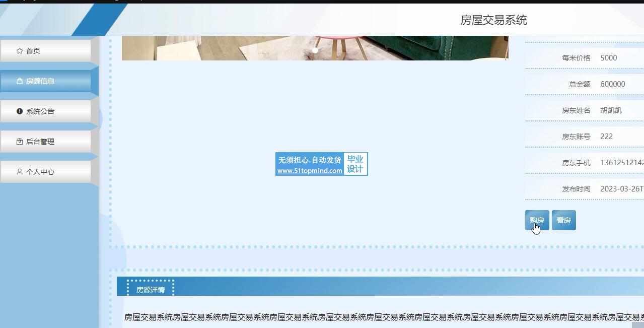Click the 购房 button
This screenshot has height=328, width=644.
point(537,220)
